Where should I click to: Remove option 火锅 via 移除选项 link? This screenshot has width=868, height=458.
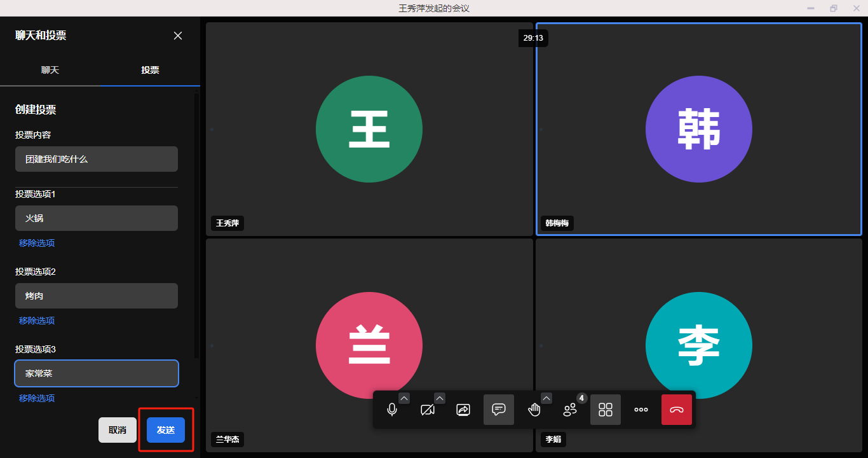point(37,243)
